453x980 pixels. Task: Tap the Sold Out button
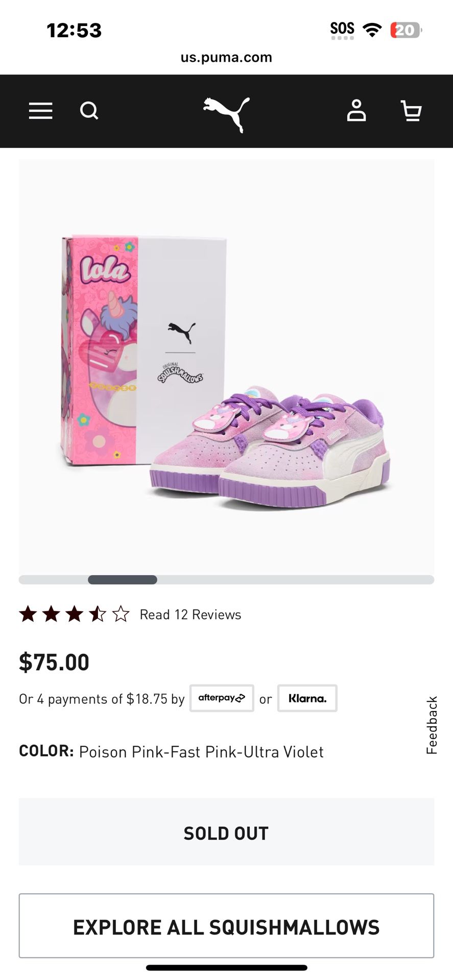point(226,832)
